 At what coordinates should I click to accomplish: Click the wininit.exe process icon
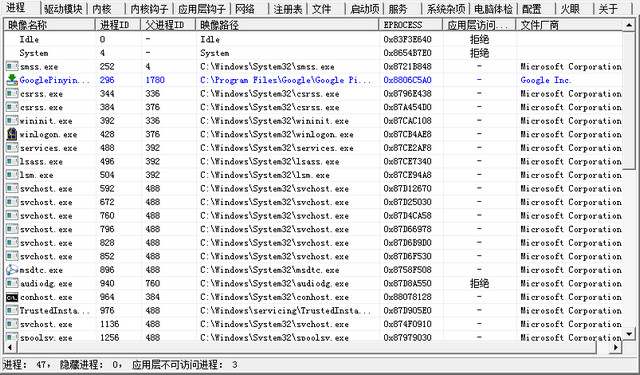pyautogui.click(x=12, y=120)
